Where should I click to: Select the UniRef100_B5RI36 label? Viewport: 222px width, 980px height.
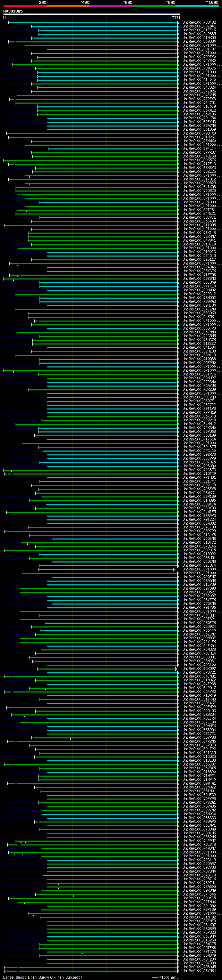[x=199, y=114]
